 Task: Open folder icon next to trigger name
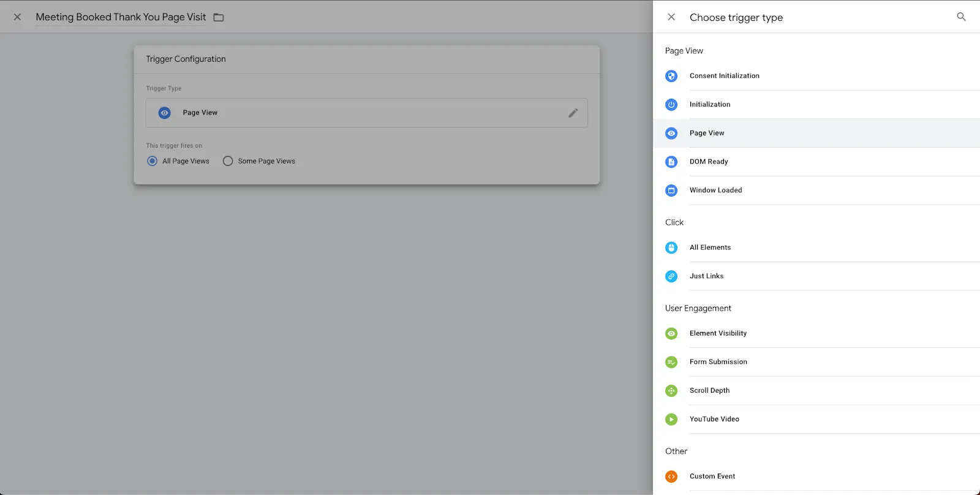coord(219,18)
